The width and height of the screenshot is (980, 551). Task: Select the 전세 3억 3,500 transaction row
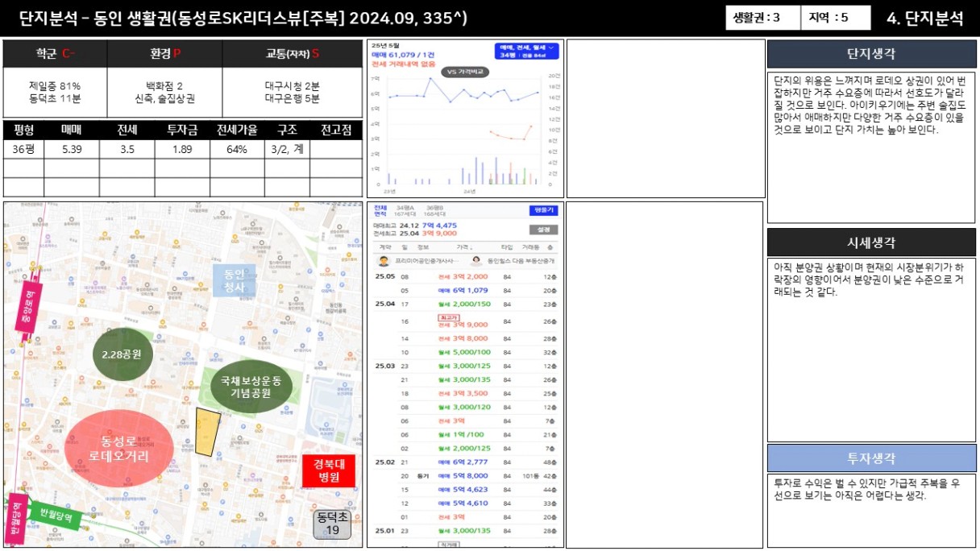pos(465,393)
